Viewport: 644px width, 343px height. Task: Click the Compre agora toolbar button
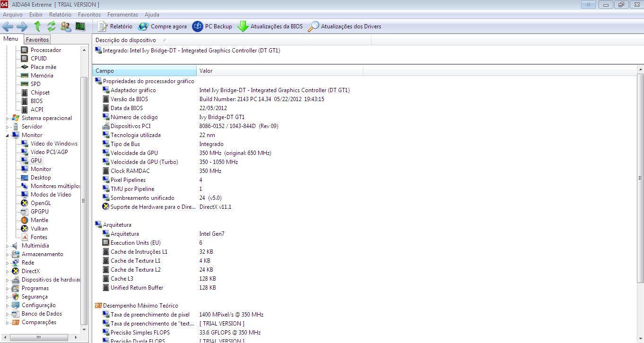[x=162, y=26]
